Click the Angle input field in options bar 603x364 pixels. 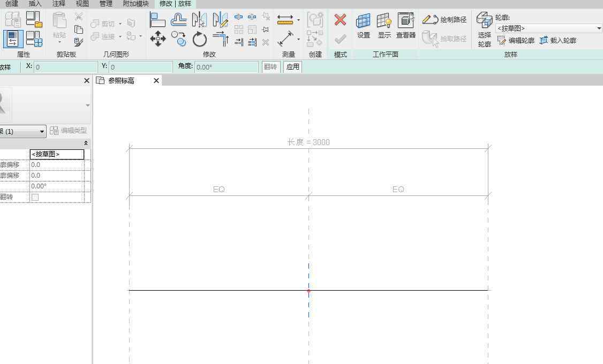227,67
